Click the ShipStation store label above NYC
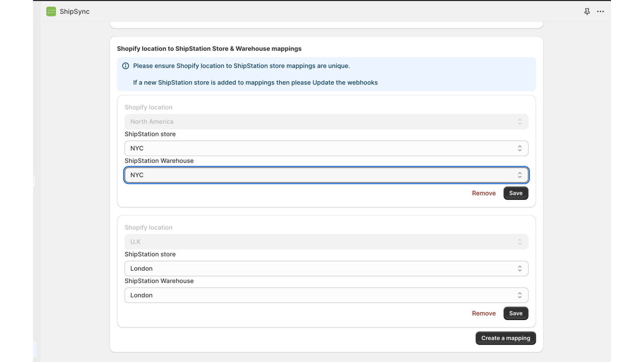 coord(150,134)
